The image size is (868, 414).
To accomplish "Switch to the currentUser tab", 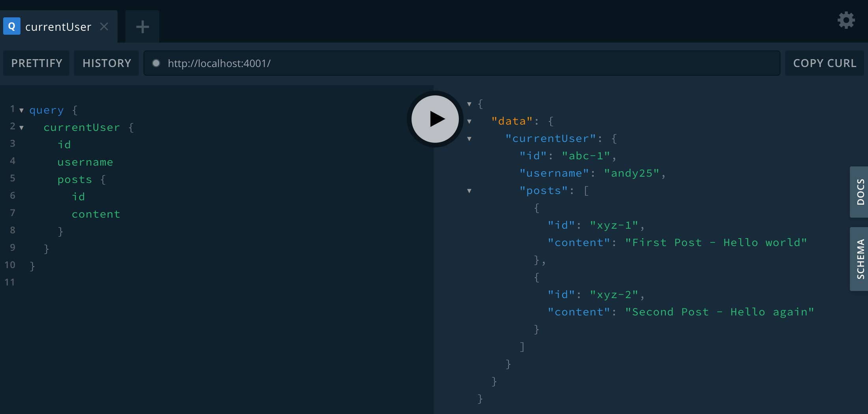I will (58, 27).
